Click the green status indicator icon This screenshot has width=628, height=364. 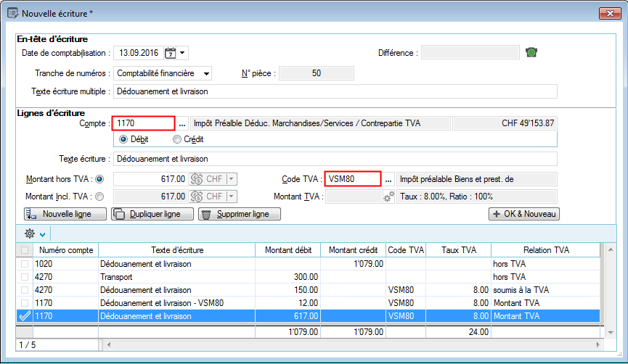532,53
